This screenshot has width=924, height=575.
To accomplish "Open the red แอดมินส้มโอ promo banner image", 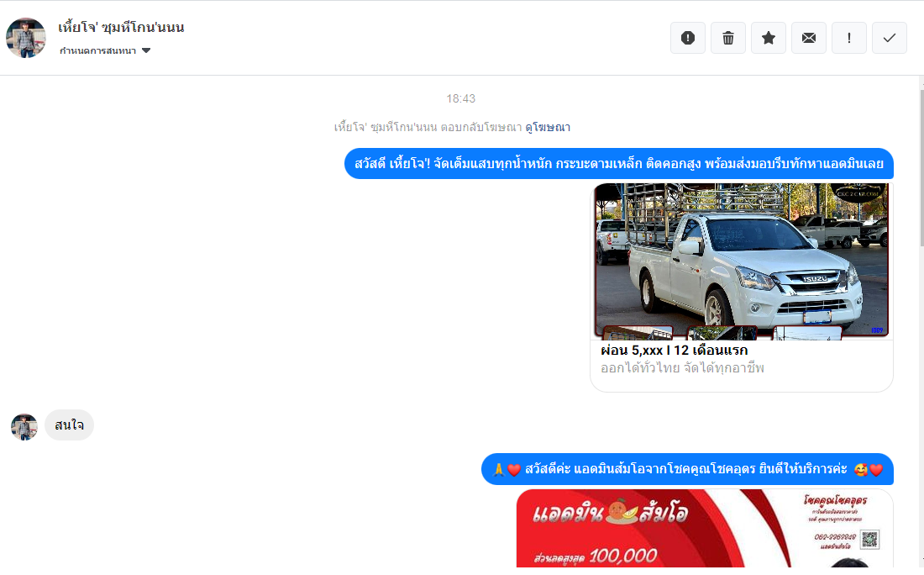I will point(705,529).
